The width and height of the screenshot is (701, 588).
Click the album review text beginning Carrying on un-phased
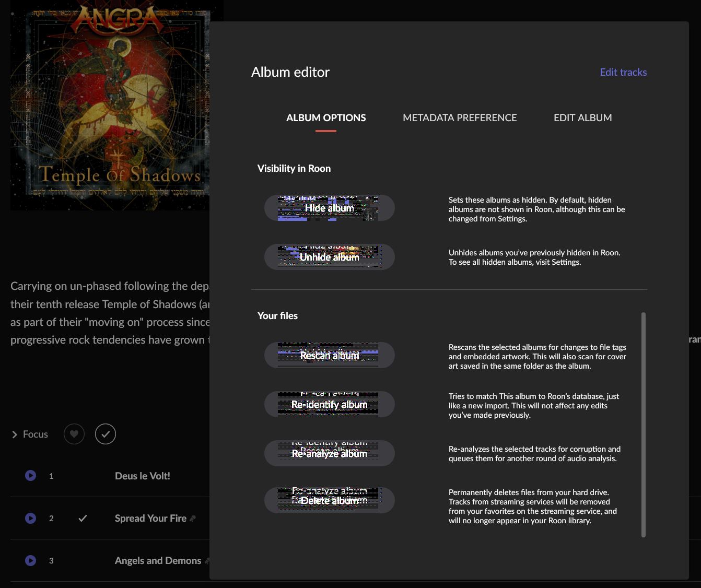[110, 313]
